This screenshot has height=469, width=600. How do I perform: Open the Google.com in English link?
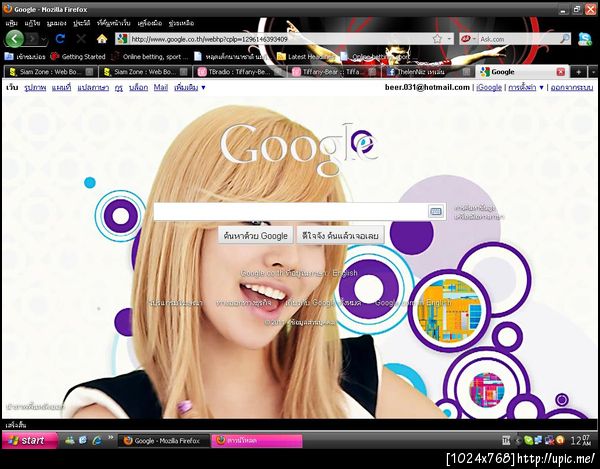click(x=413, y=303)
